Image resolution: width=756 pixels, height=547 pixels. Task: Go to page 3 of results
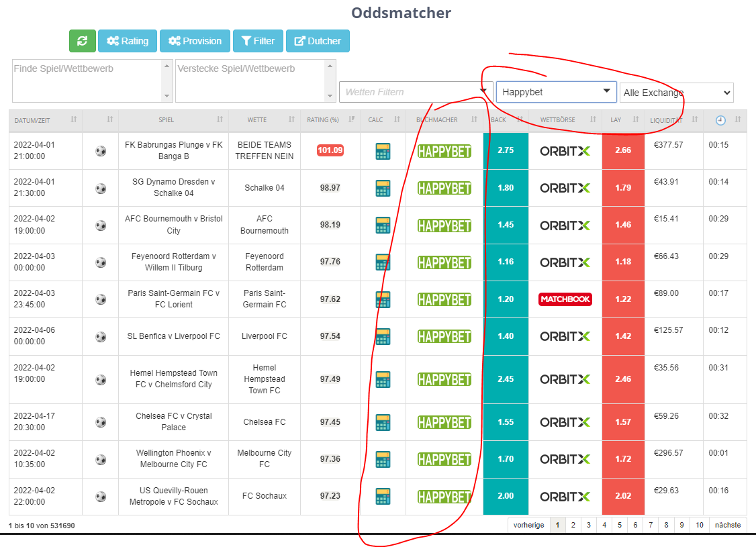[x=589, y=525]
